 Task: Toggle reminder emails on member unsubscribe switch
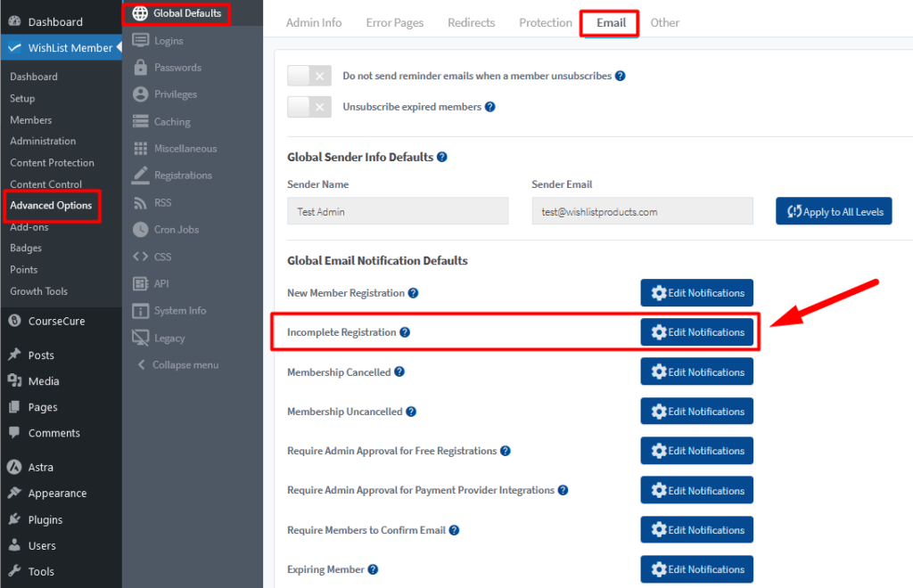coord(309,76)
